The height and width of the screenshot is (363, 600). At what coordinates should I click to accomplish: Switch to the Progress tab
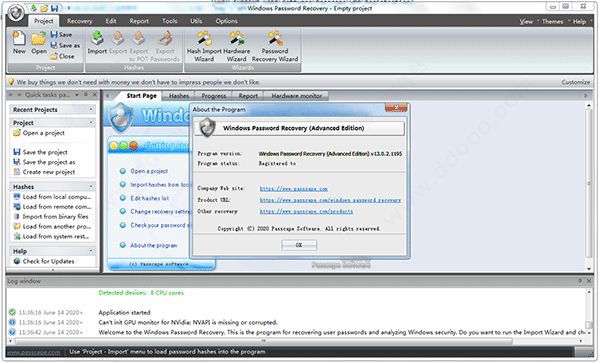coord(214,96)
